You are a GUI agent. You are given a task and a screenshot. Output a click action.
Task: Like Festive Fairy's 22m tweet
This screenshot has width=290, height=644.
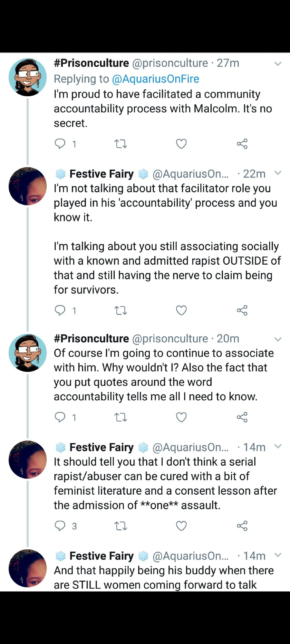181,310
